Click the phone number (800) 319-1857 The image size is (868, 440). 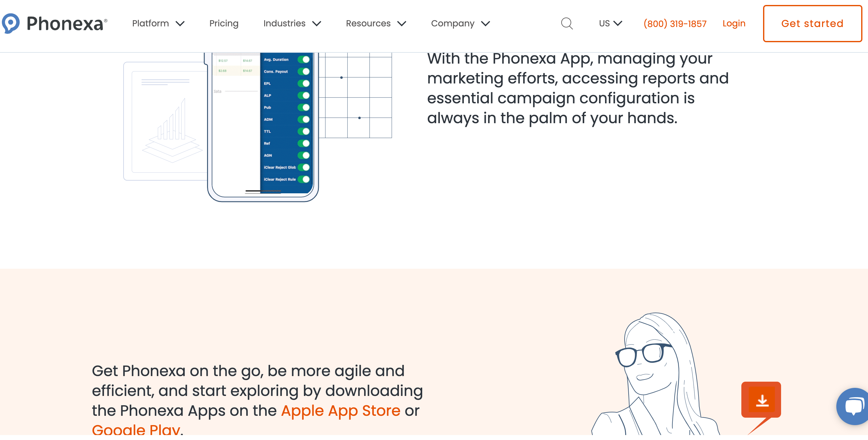(x=675, y=23)
